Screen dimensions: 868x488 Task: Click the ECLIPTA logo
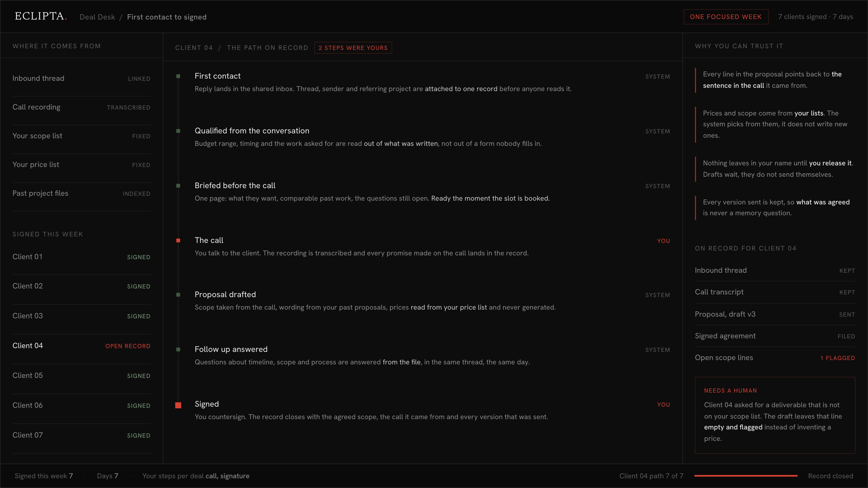coord(41,16)
